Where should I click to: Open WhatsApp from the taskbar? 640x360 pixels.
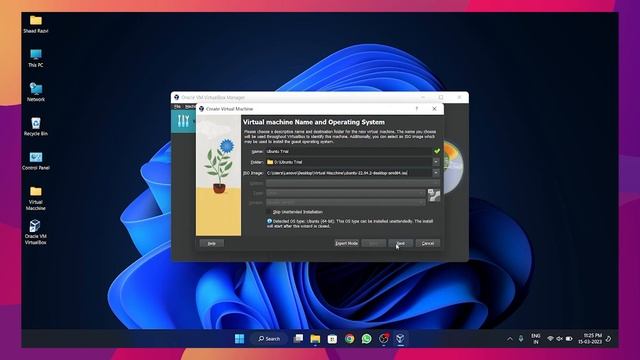point(367,339)
